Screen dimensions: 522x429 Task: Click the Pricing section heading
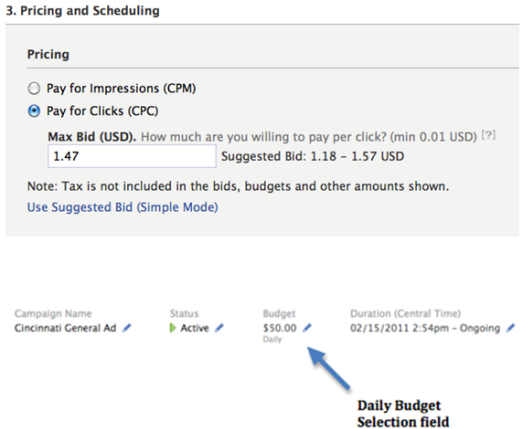(x=48, y=54)
